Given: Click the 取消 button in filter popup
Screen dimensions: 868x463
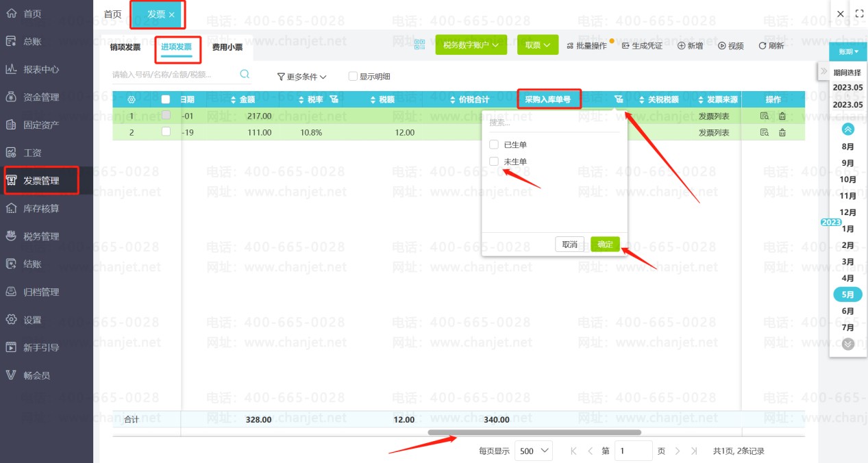Looking at the screenshot, I should (570, 245).
